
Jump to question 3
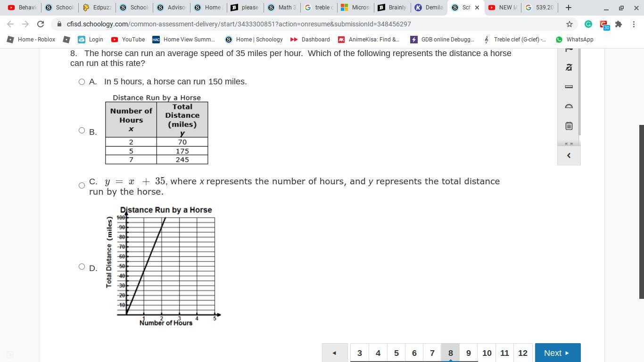point(360,353)
